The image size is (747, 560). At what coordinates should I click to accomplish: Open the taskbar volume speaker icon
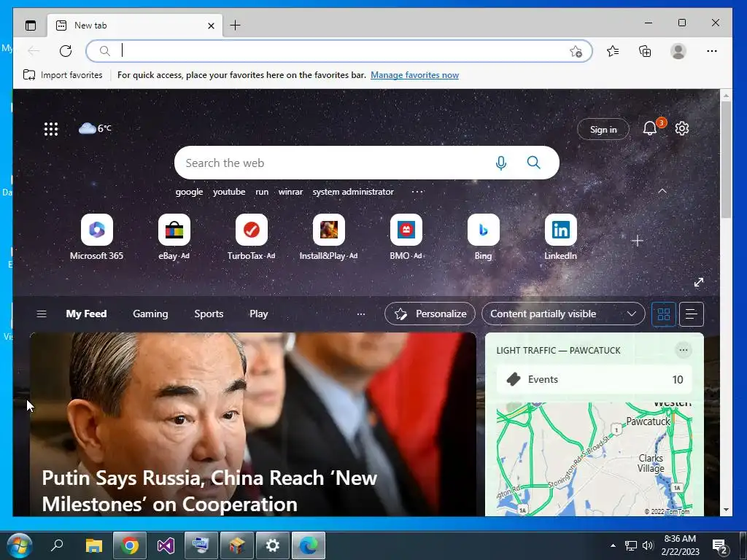pos(648,545)
